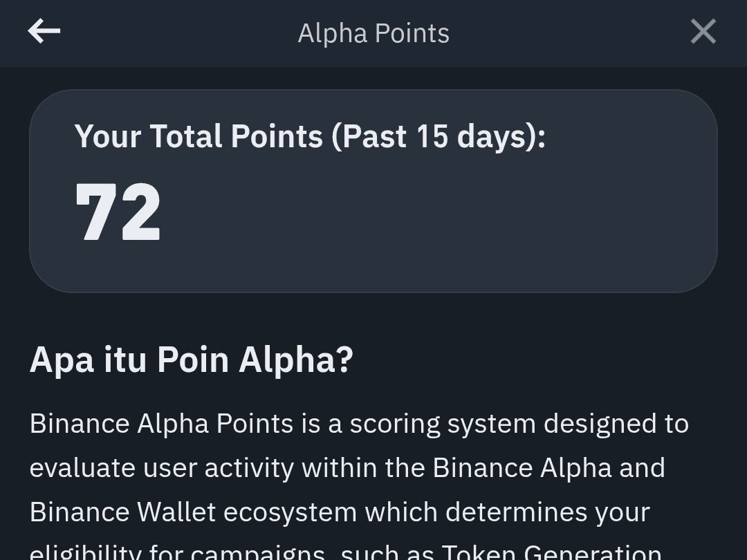
Task: Click the total points summary card
Action: pos(373,191)
